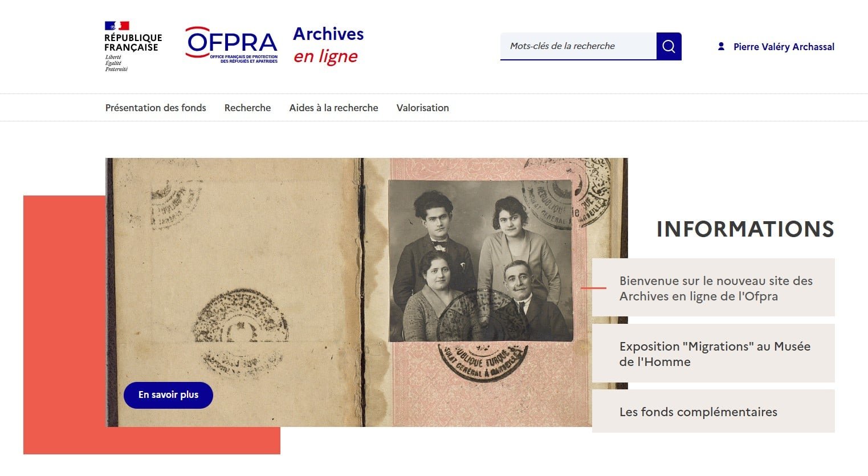Focus the Mots-clés de la recherche field
The image size is (868, 476).
[578, 46]
